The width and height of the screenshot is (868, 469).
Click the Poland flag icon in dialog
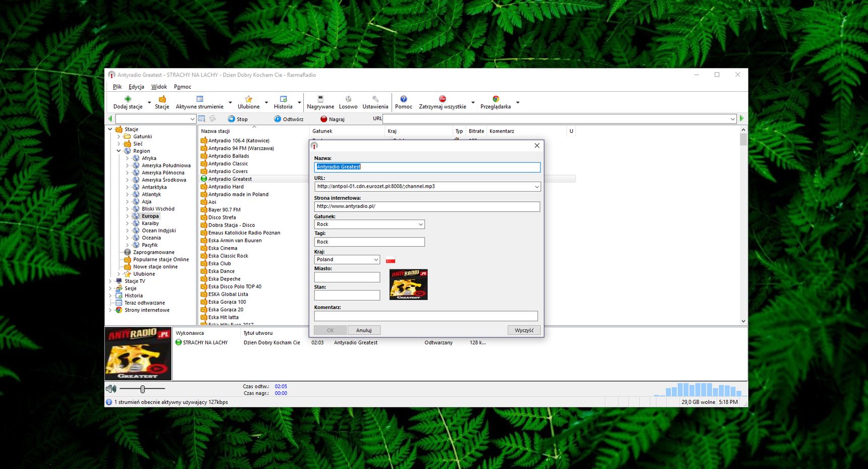click(391, 260)
